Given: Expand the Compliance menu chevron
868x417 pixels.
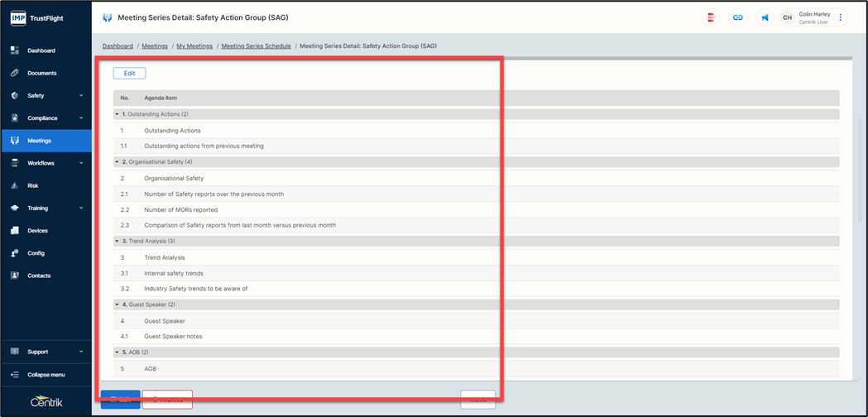Looking at the screenshot, I should tap(81, 118).
